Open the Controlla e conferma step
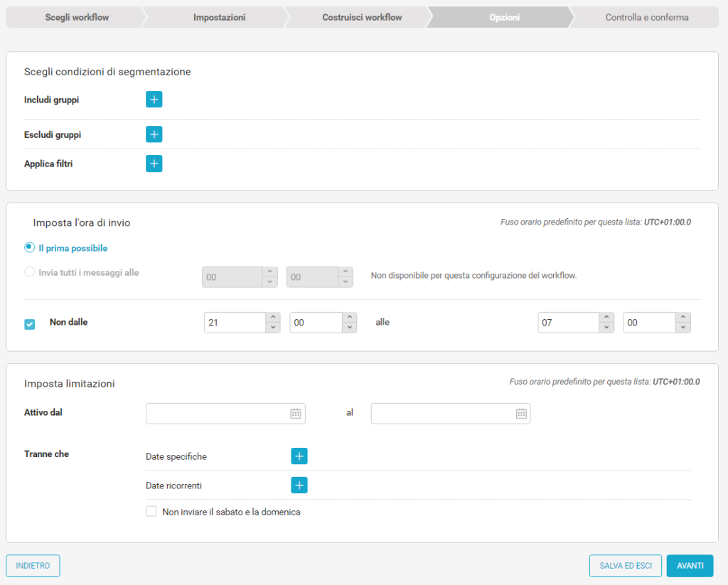 pyautogui.click(x=646, y=17)
